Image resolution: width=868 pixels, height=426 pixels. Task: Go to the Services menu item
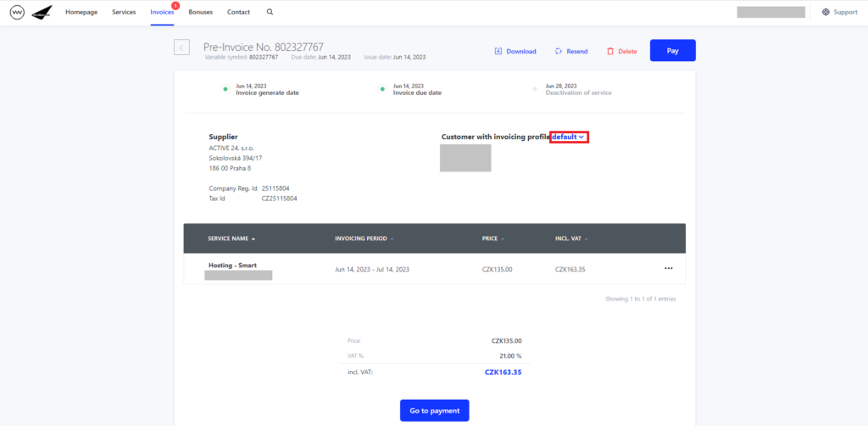pos(124,13)
